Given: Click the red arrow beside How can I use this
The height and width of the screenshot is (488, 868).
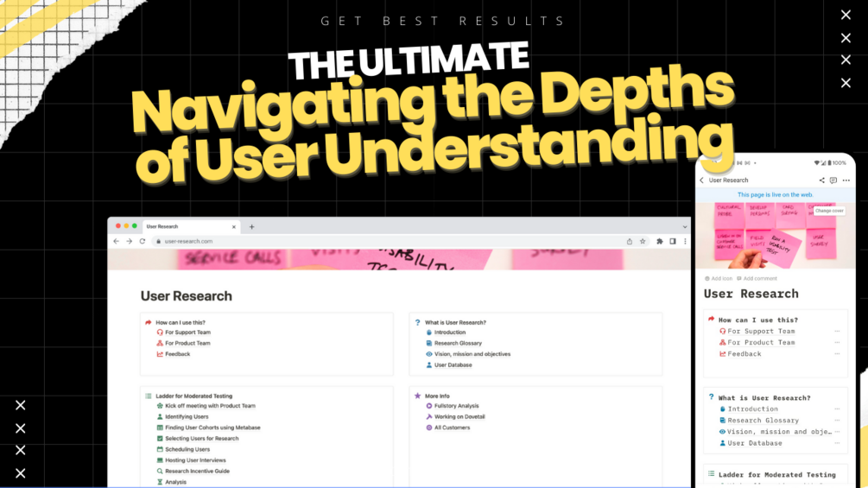Looking at the screenshot, I should tap(149, 322).
